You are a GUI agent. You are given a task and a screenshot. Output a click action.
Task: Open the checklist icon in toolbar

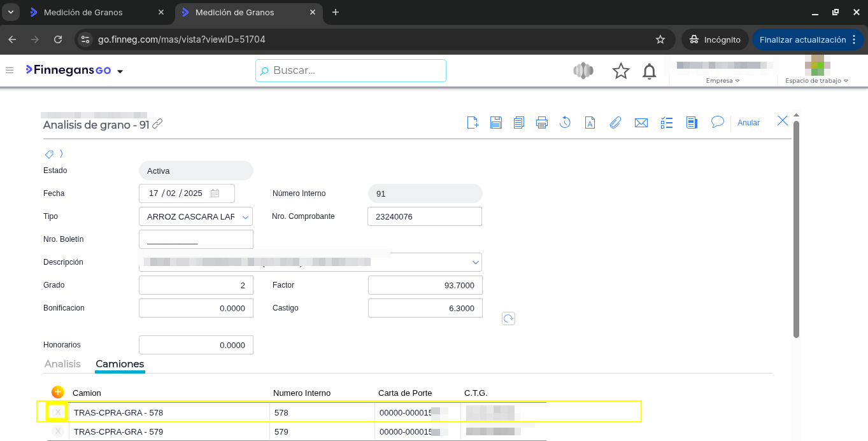667,123
